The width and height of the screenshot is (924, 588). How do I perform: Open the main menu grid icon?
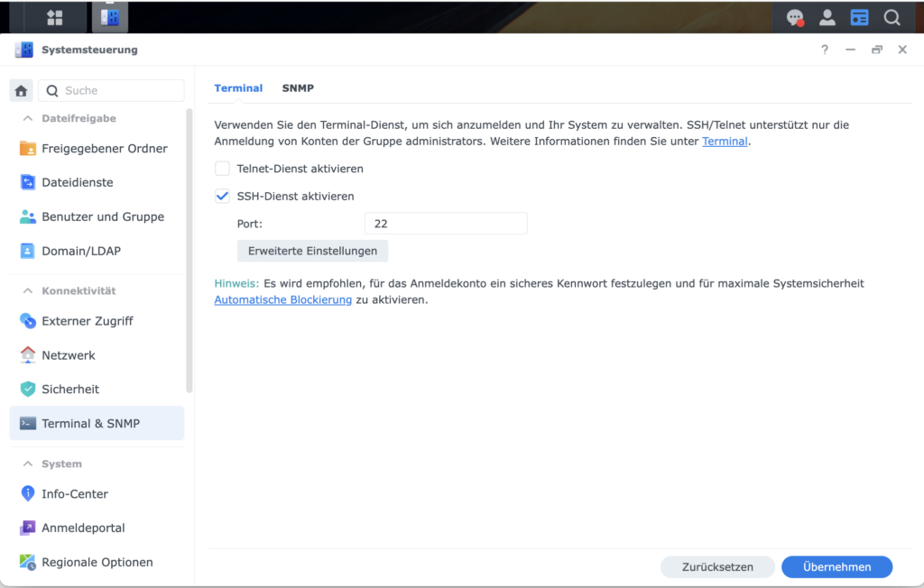pyautogui.click(x=55, y=18)
